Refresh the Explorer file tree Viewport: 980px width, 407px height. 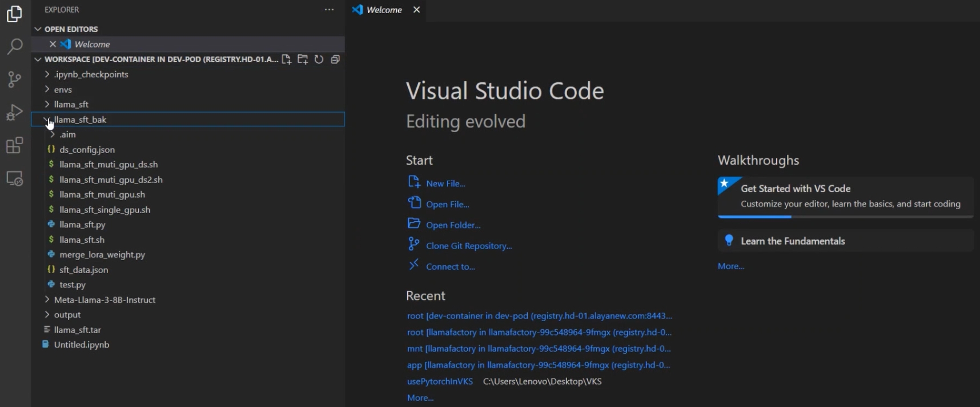click(319, 59)
